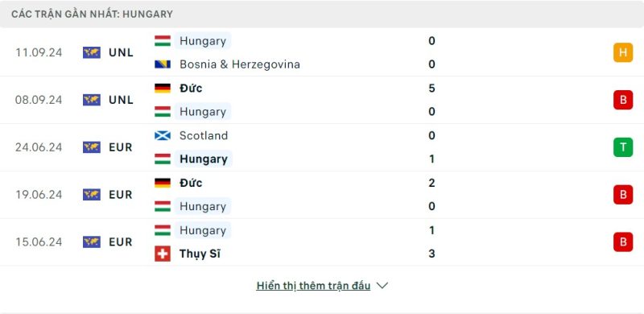Click the red B badge for 08.09.24 match

point(623,100)
